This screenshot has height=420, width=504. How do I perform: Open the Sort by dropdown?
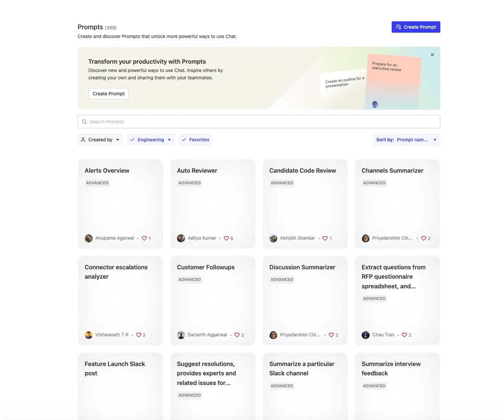[406, 140]
